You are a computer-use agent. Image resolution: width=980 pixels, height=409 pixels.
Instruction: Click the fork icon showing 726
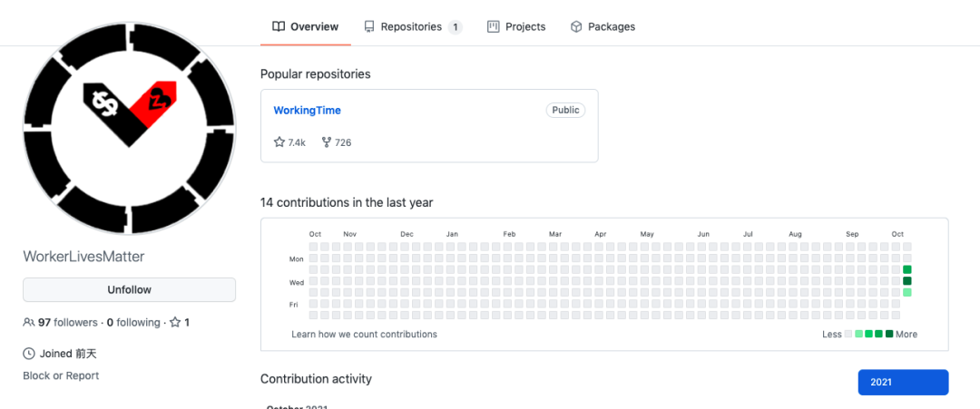pyautogui.click(x=327, y=142)
